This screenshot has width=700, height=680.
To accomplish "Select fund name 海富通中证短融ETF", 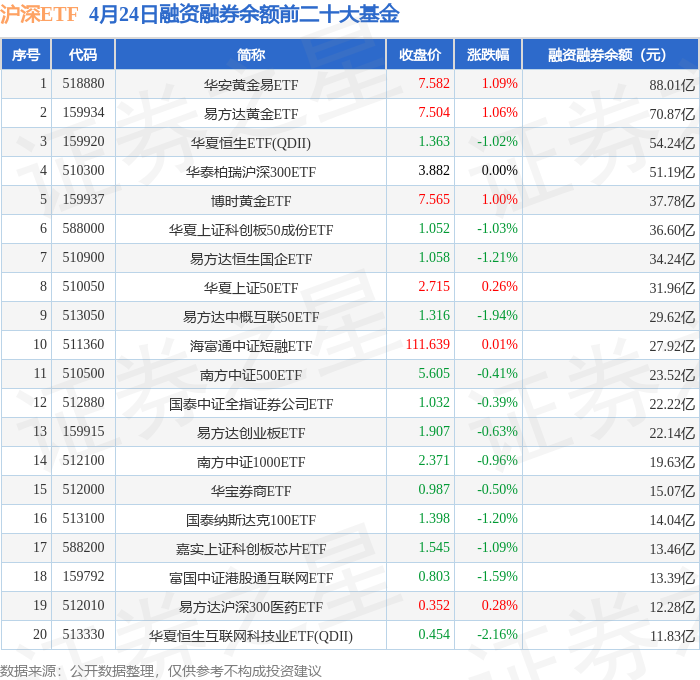I will tap(251, 346).
